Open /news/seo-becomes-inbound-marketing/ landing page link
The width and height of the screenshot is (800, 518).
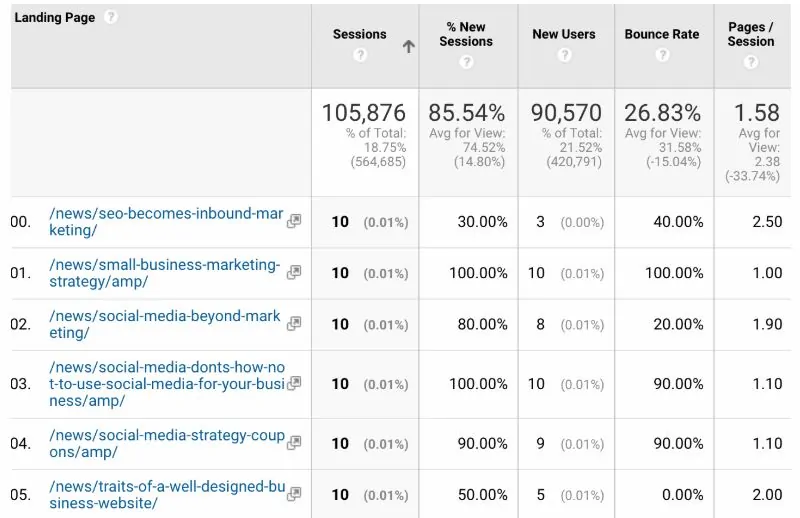pos(165,221)
